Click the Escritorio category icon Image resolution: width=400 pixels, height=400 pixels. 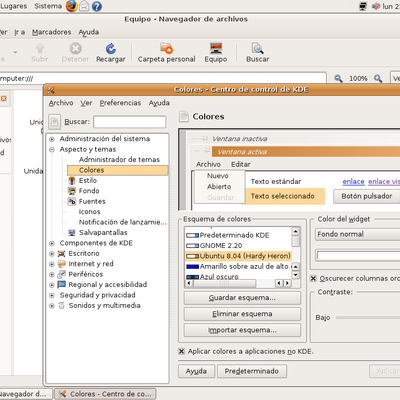pos(61,254)
